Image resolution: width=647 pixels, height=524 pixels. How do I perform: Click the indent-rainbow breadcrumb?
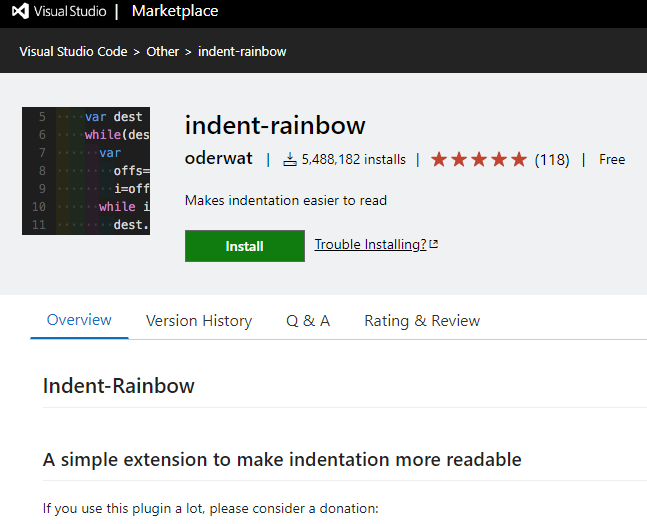242,52
